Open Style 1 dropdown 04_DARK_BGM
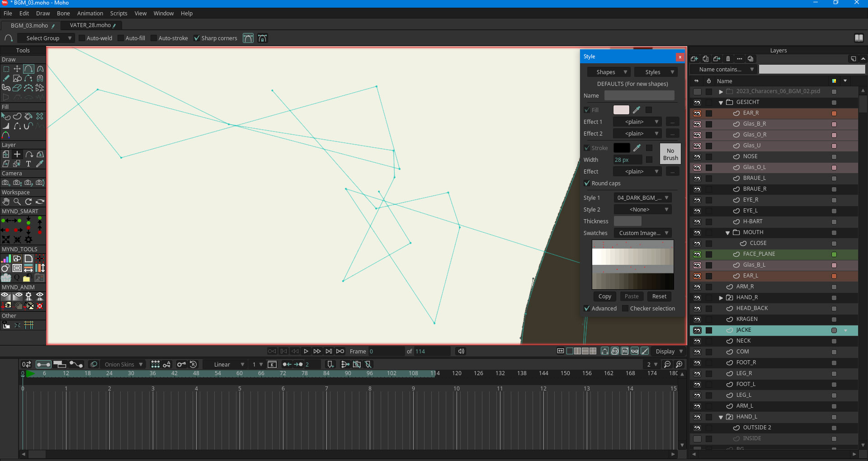 click(642, 198)
